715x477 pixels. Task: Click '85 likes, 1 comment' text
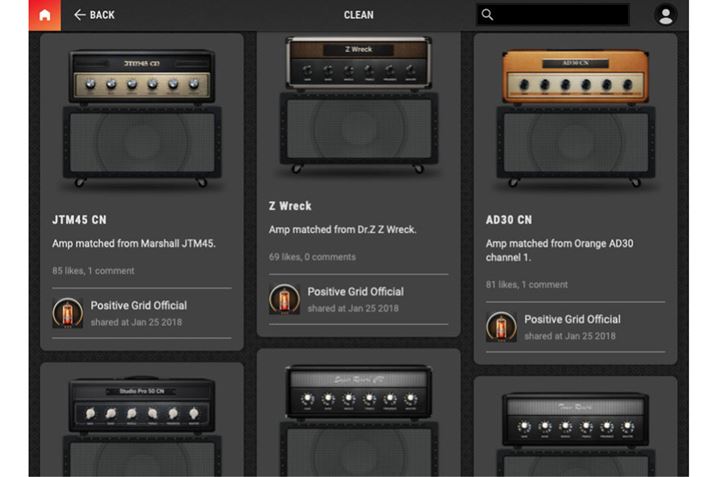93,271
